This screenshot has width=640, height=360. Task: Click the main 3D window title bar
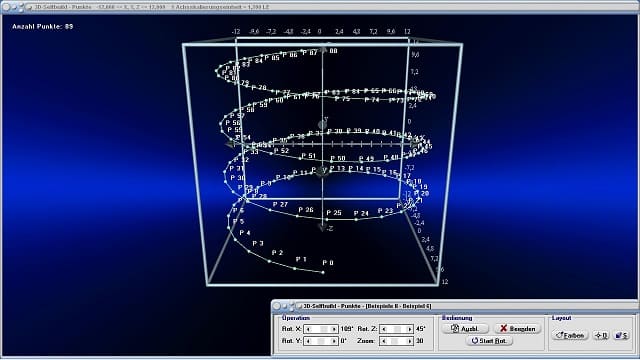tap(320, 7)
